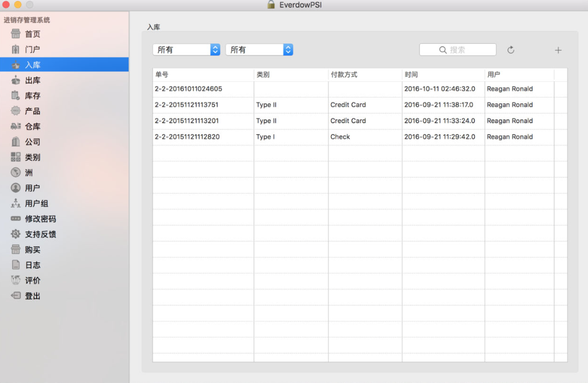Sort by the 用户 column header
588x383 pixels.
(x=520, y=74)
